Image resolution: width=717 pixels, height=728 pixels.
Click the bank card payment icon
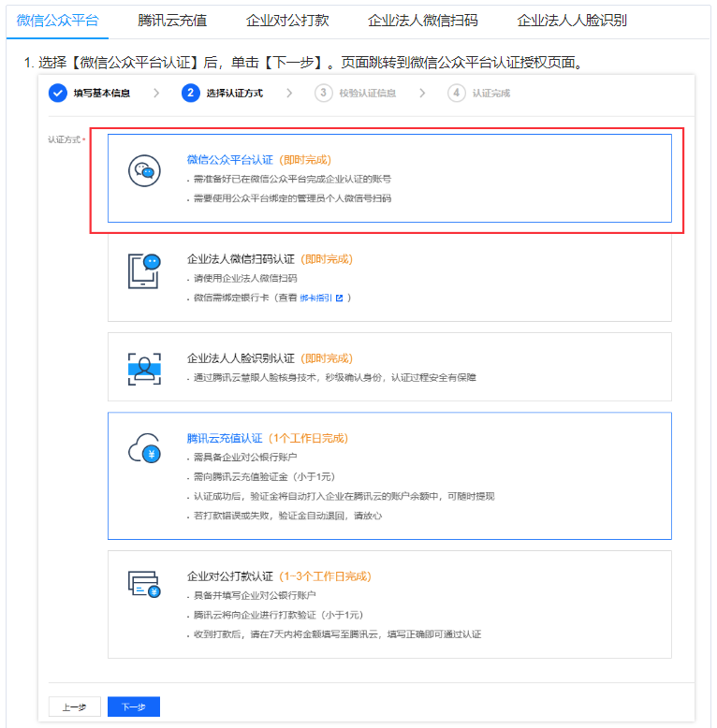[x=144, y=585]
